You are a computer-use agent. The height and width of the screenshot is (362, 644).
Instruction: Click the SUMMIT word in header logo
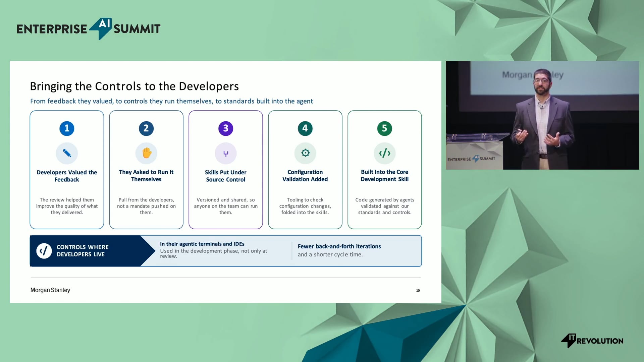click(x=137, y=29)
